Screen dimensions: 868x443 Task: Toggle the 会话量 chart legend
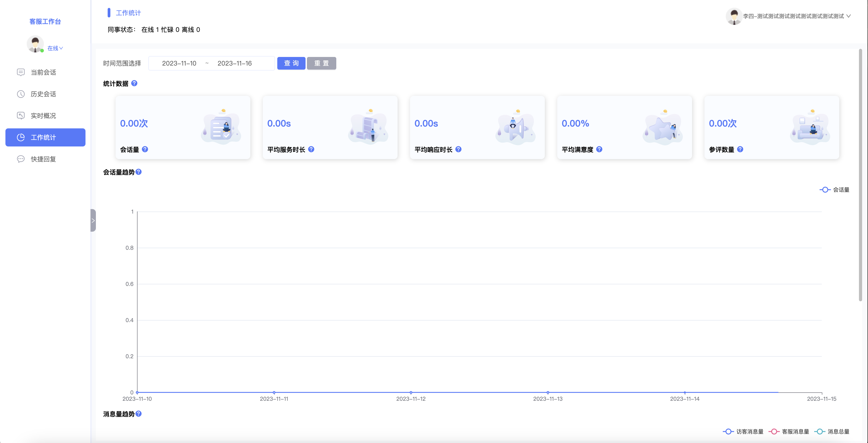pos(835,190)
